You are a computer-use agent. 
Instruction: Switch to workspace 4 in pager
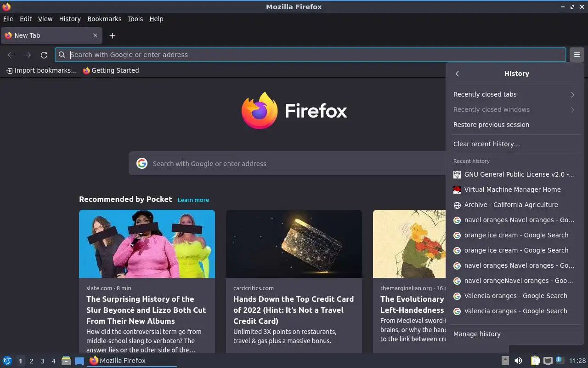pos(53,361)
